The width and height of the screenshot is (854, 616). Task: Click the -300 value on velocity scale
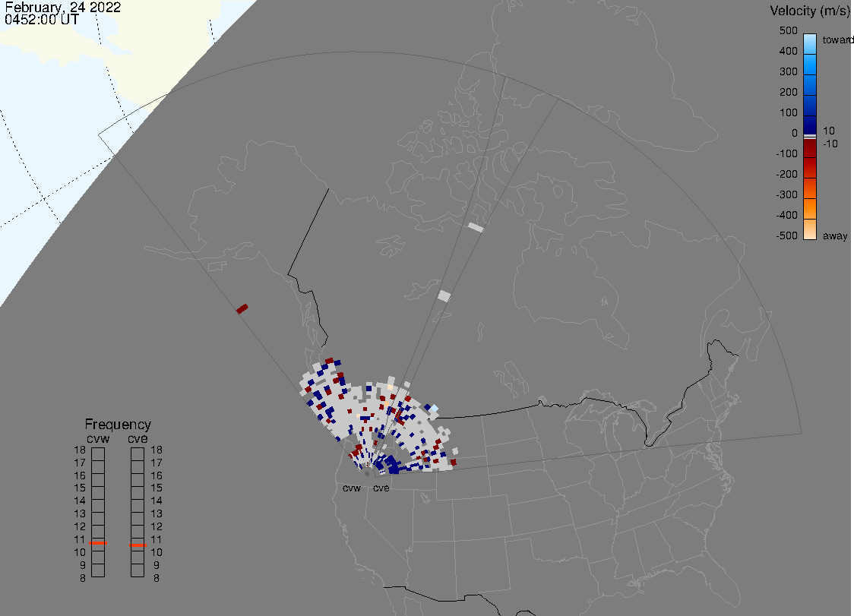click(x=787, y=194)
